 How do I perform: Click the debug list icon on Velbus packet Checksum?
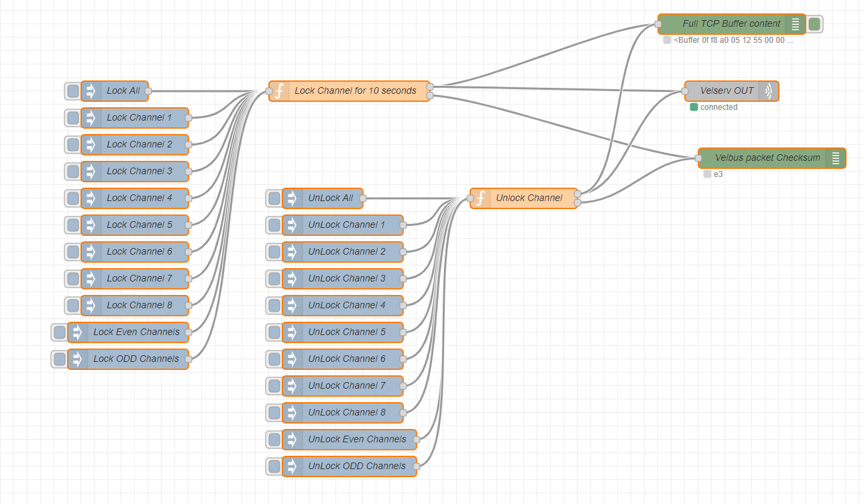[836, 158]
